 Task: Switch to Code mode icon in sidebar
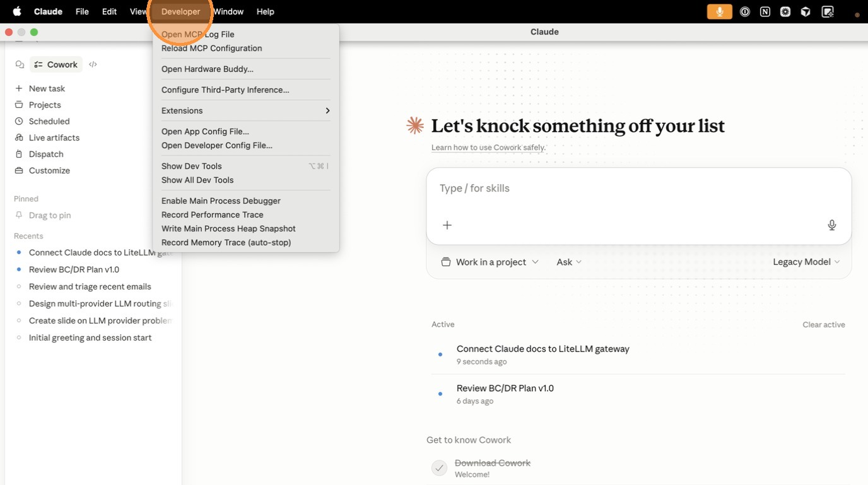click(93, 64)
